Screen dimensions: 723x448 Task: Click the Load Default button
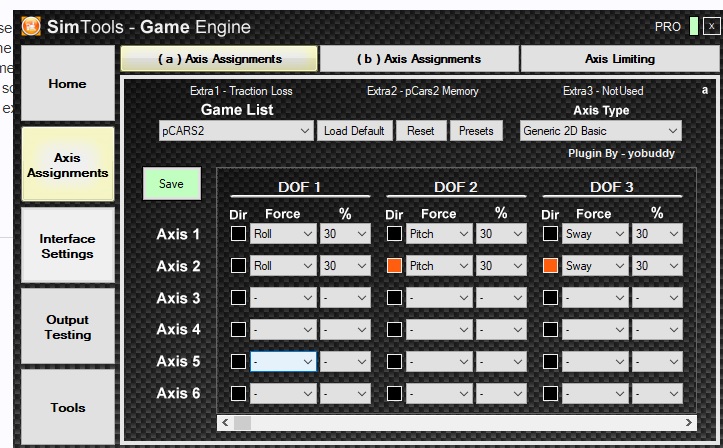point(354,131)
